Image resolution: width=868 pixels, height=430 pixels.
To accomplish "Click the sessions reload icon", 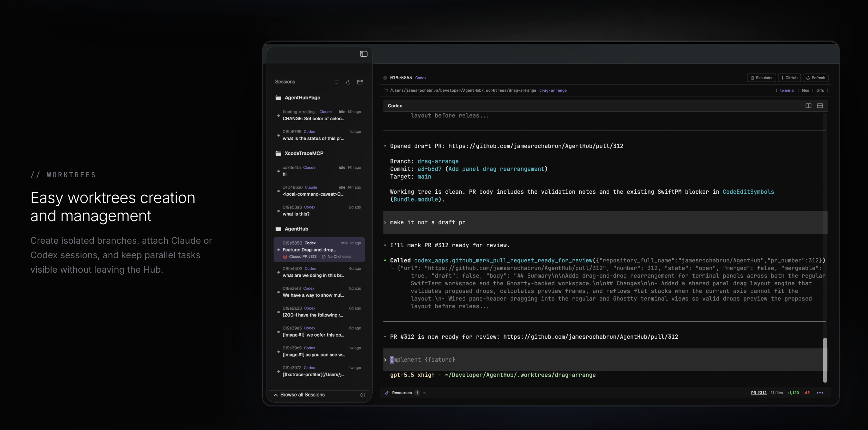I will (x=348, y=82).
